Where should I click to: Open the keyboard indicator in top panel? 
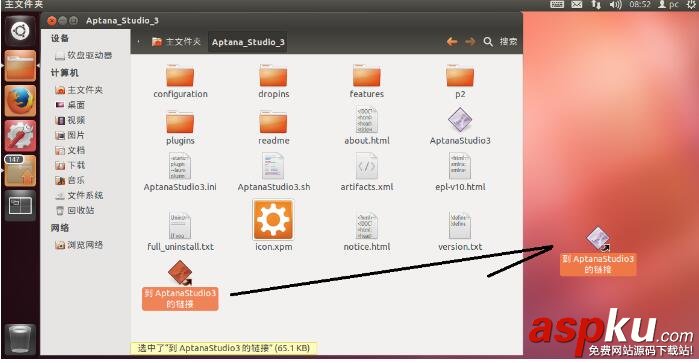pyautogui.click(x=557, y=4)
